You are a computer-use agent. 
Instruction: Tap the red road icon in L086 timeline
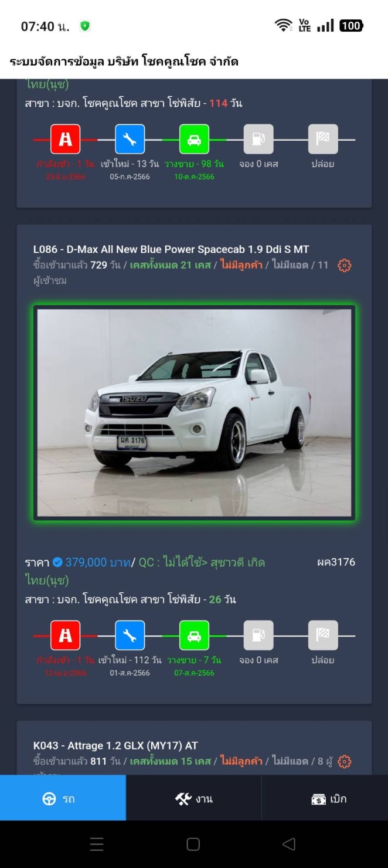(x=65, y=635)
